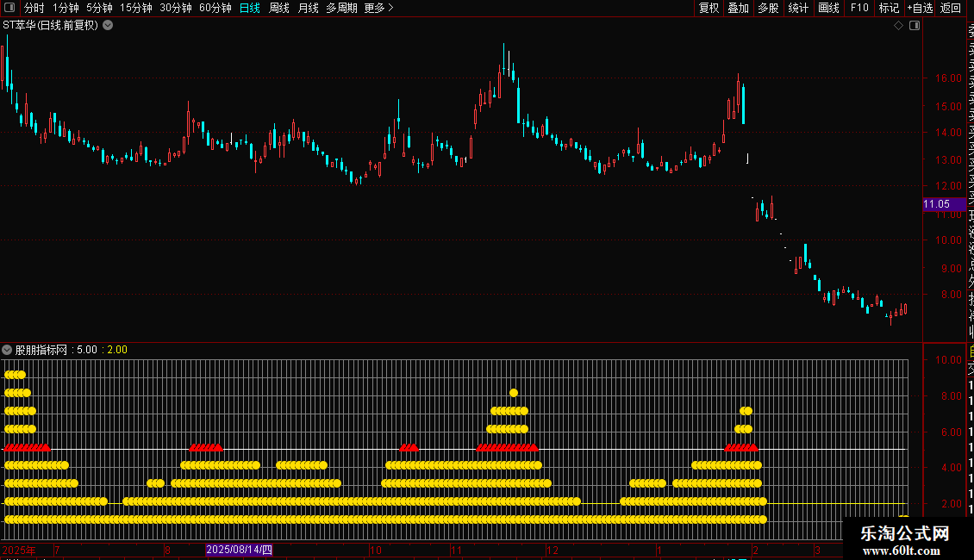Open the 更多 periods dropdown
The width and height of the screenshot is (974, 560).
[378, 8]
